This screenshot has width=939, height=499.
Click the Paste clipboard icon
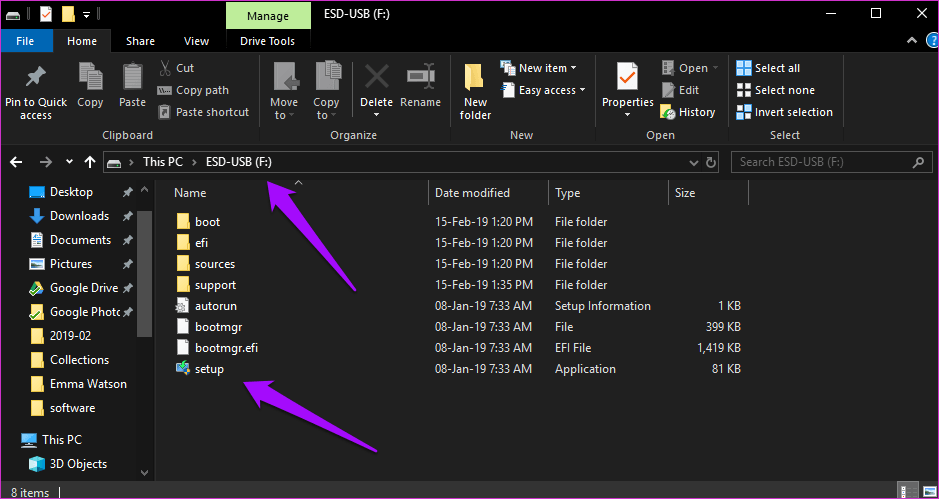[x=132, y=78]
